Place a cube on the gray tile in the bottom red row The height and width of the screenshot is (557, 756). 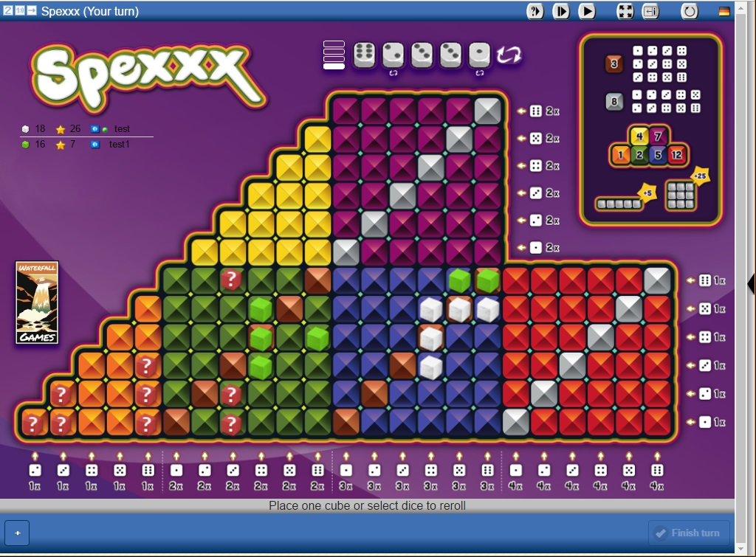point(516,422)
